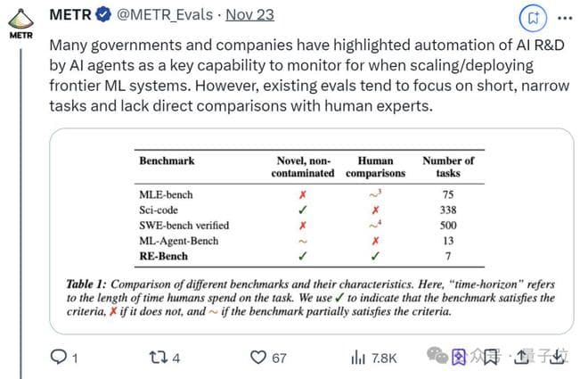Image resolution: width=588 pixels, height=379 pixels.
Task: Bookmark this tweet with the circled bookmark icon
Action: pos(532,16)
